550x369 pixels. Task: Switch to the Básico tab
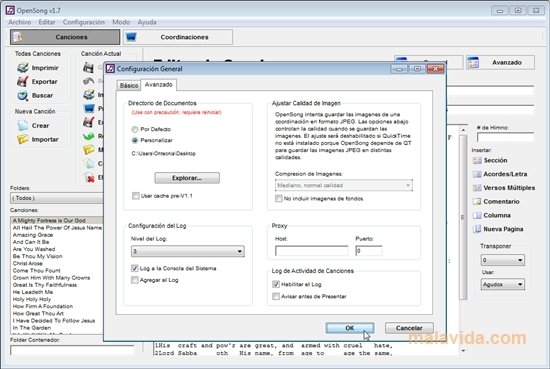click(129, 86)
